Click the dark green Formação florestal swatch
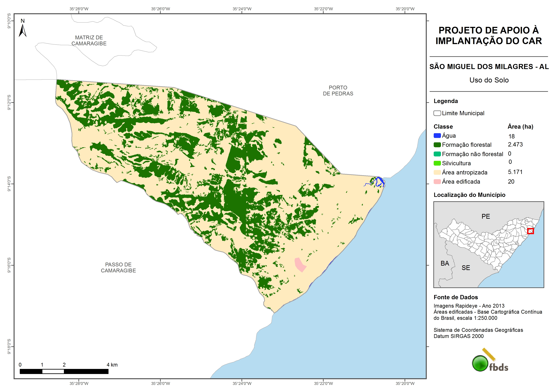555x392 pixels. point(437,145)
